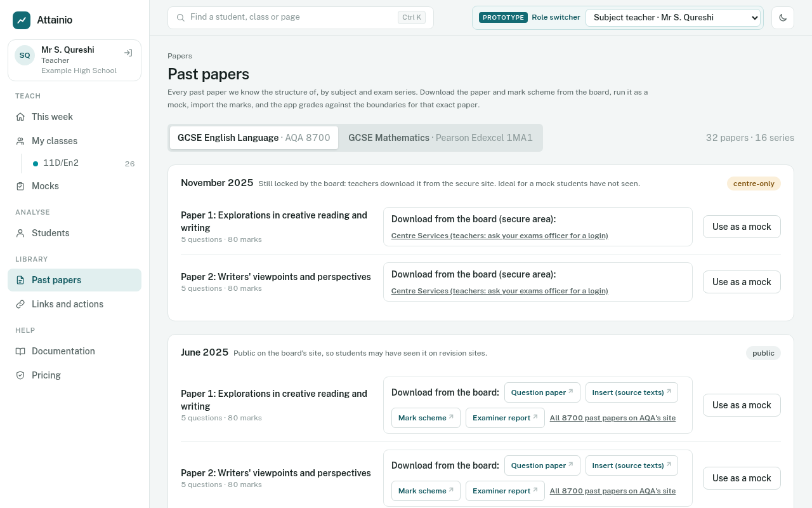Download June 2025 Paper 2 Question paper
This screenshot has height=508, width=812.
pos(542,465)
